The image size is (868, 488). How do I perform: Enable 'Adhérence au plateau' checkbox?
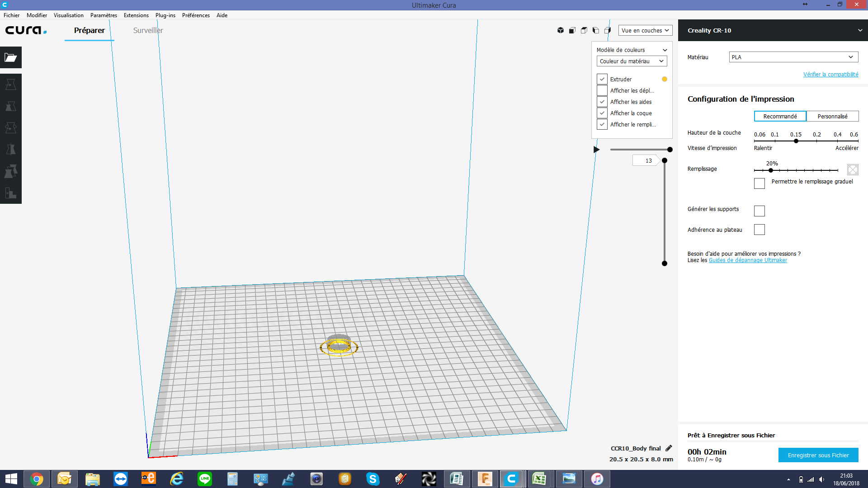click(759, 230)
